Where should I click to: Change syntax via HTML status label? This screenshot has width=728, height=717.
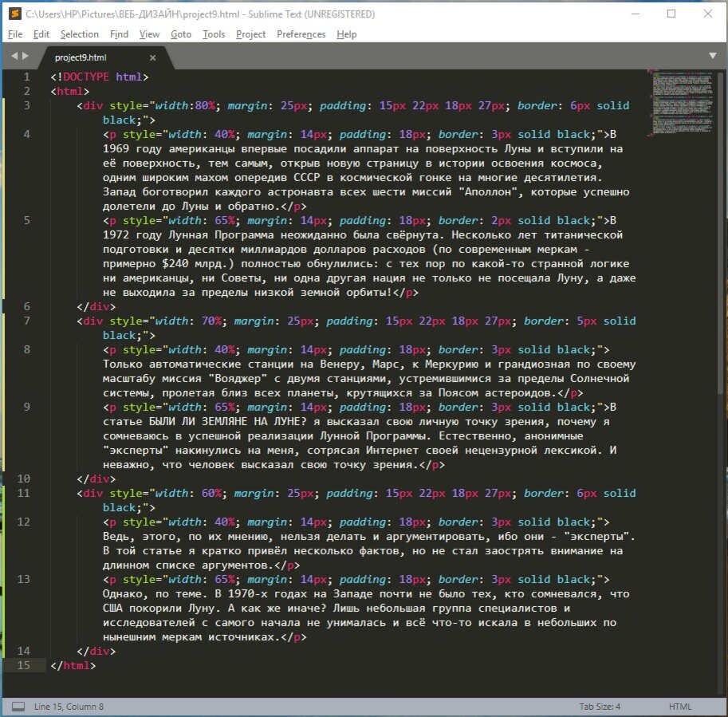point(679,707)
